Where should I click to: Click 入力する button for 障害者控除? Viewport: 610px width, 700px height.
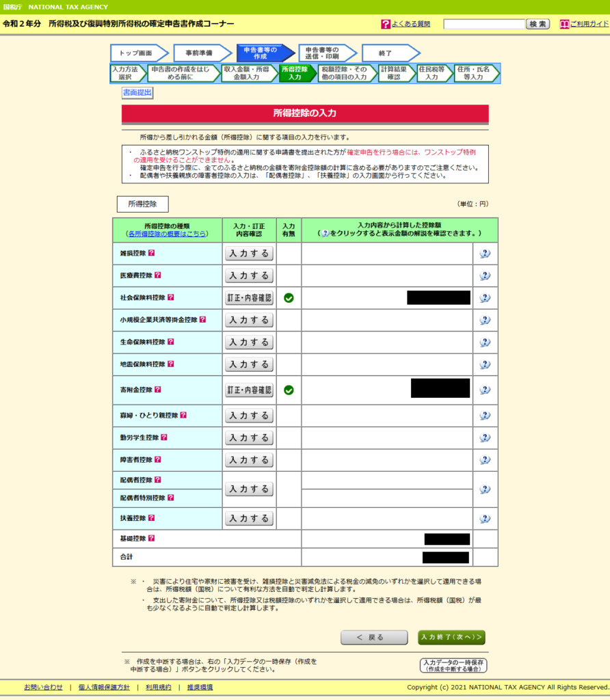pos(249,460)
